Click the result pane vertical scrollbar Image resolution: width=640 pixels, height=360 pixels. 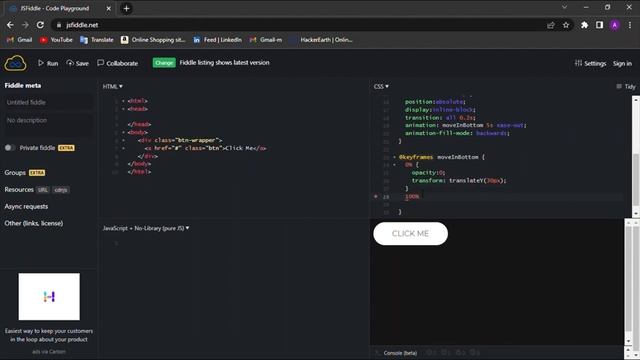[x=629, y=282]
